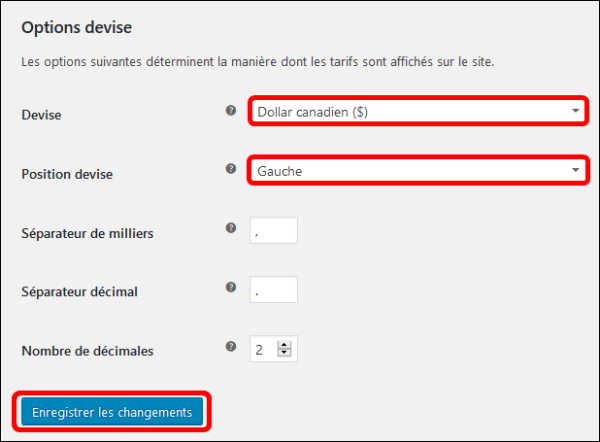This screenshot has height=442, width=600.
Task: Show help tooltip for Séparateur décimal
Action: [231, 287]
